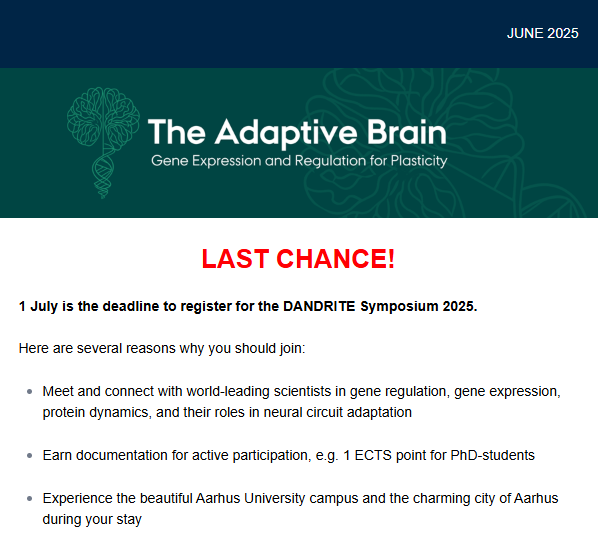Click the red LAST CHANCE! heading

[298, 259]
